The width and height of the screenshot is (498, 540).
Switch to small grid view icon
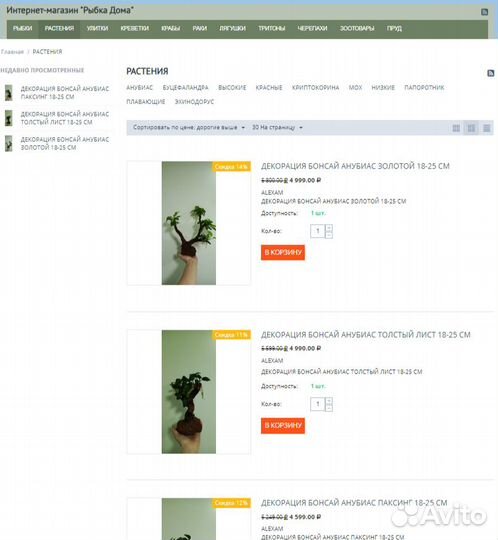(456, 128)
